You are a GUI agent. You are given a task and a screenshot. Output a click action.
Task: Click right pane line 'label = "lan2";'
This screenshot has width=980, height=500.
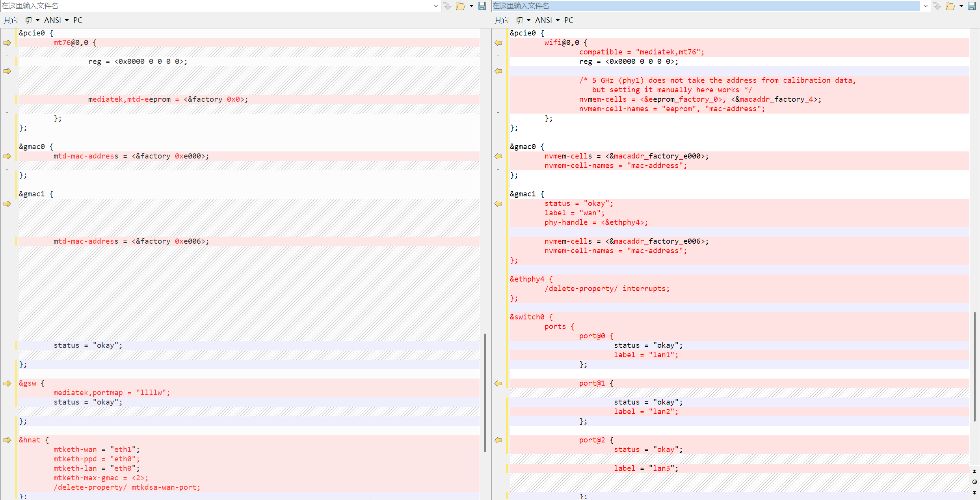pyautogui.click(x=646, y=412)
